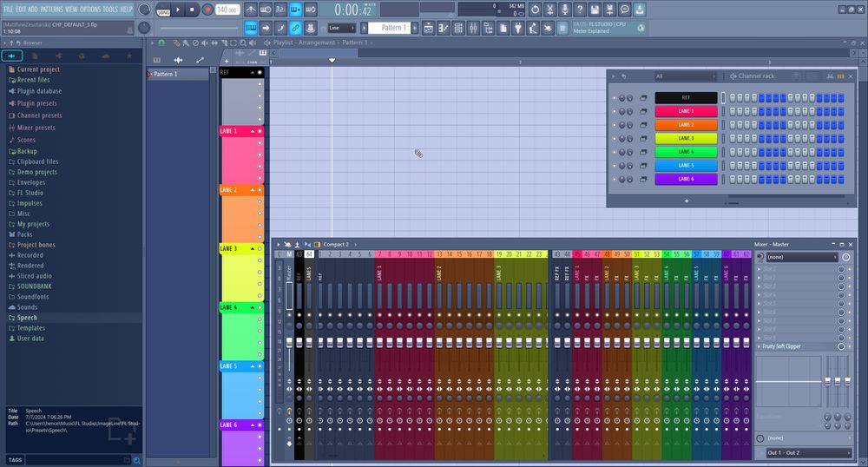Toggle the Browser view icon
This screenshot has width=868, height=467.
coord(488,29)
